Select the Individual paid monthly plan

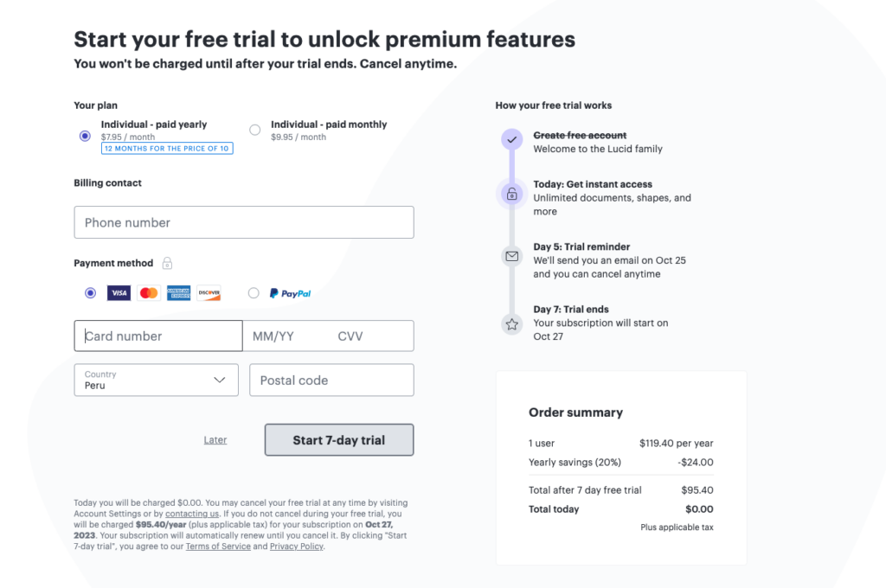pyautogui.click(x=255, y=128)
